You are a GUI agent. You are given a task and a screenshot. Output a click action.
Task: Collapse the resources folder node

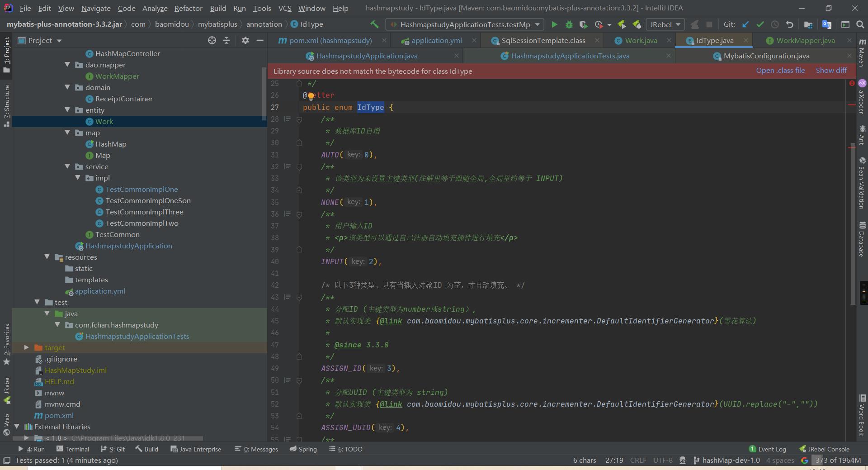tap(47, 257)
